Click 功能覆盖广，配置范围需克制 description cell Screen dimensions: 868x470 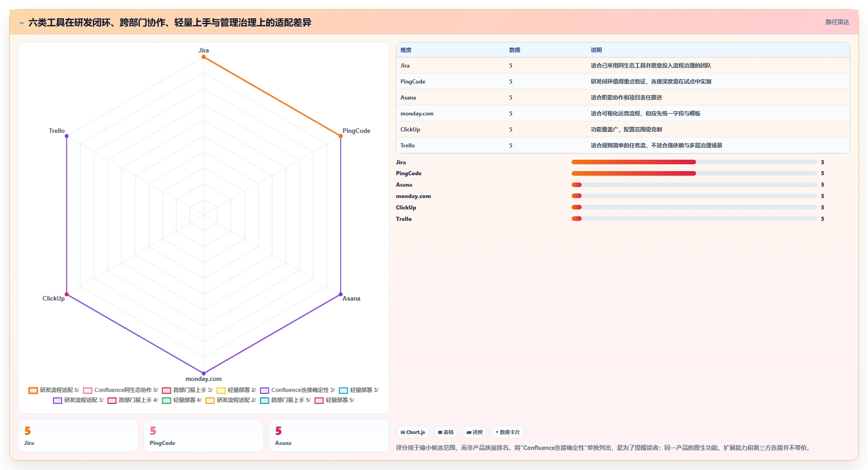tap(626, 130)
